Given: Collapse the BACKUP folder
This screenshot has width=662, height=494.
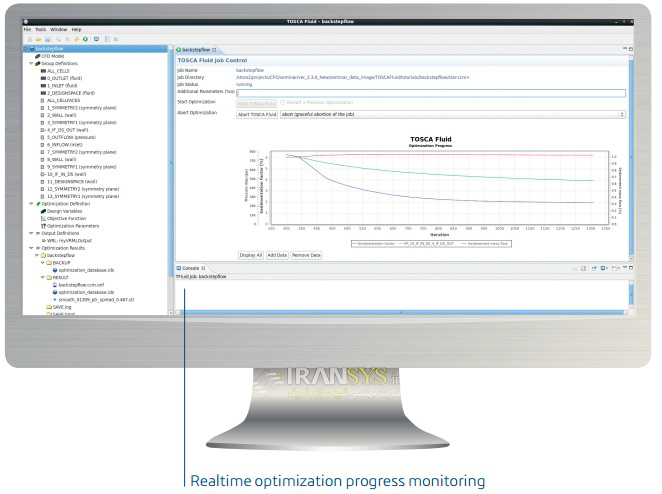Looking at the screenshot, I should (x=43, y=263).
